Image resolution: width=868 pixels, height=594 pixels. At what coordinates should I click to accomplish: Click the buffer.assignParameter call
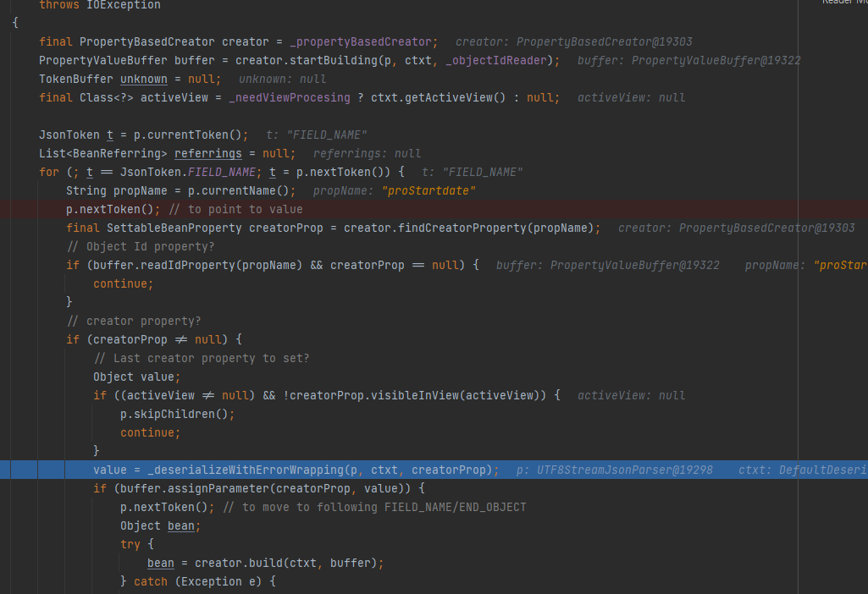(196, 489)
